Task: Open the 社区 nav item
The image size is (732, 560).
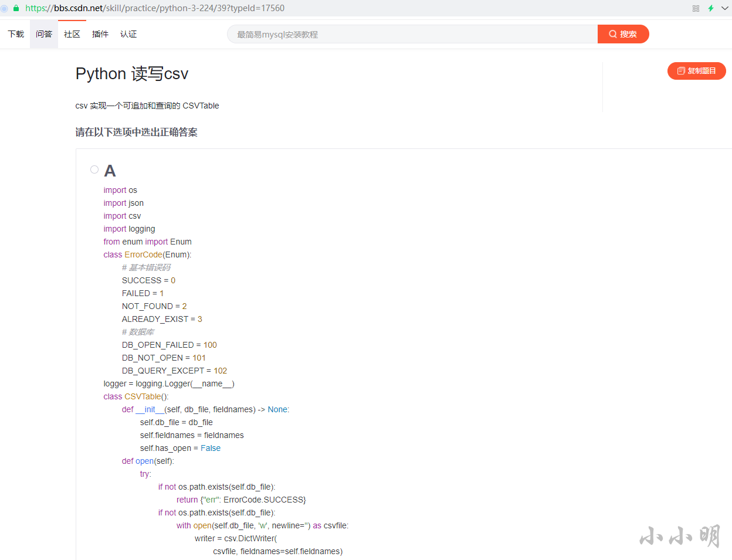Action: (x=72, y=34)
